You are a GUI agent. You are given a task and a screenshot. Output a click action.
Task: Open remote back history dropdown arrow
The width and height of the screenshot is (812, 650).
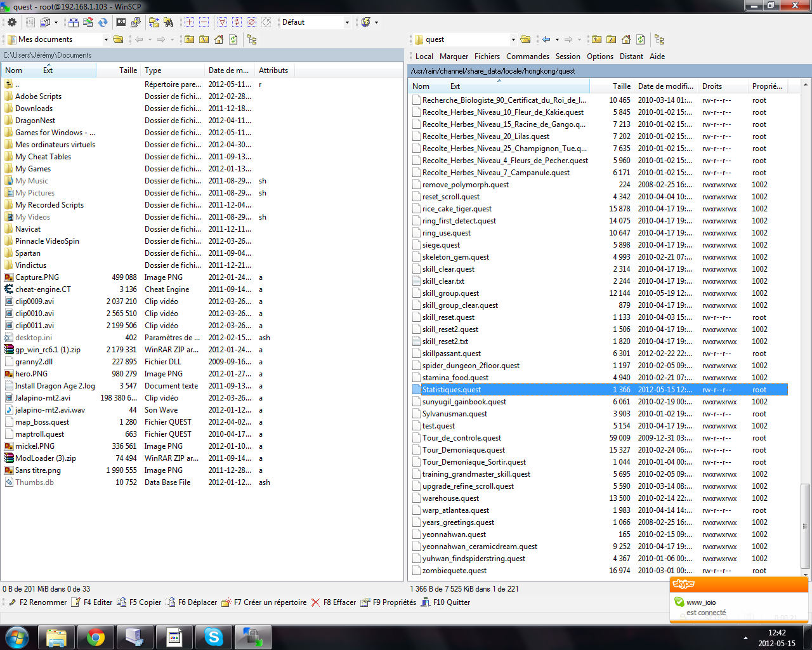click(x=557, y=39)
